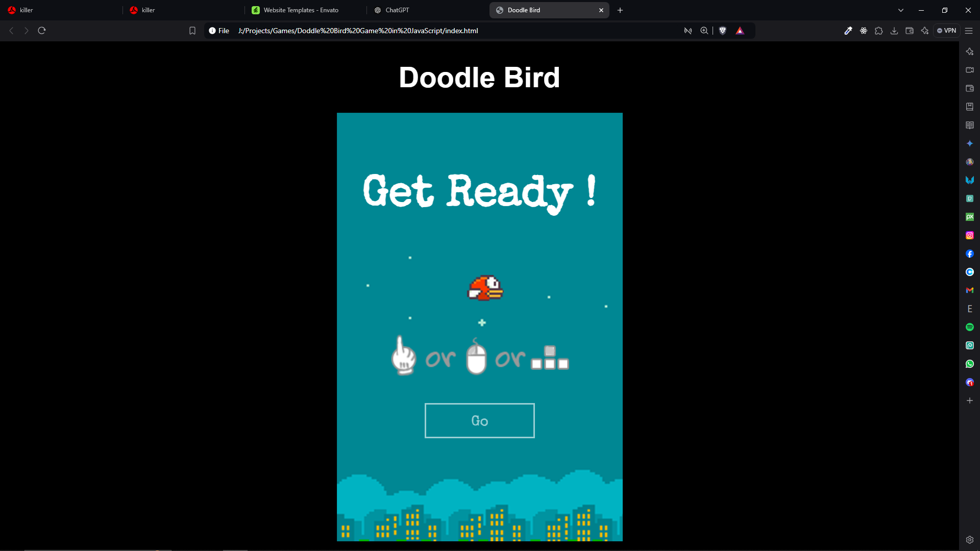Open the wallet panel in the sidebar
Screen dimensions: 980x551
click(970, 88)
